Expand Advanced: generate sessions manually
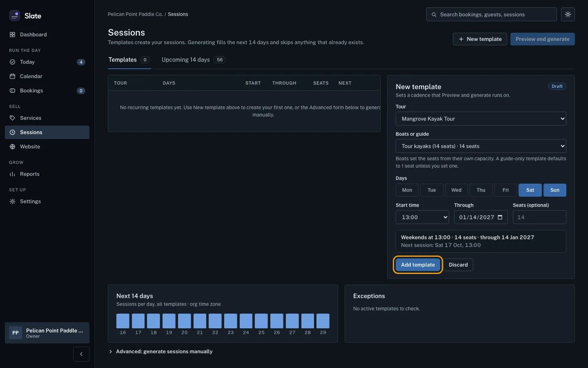The width and height of the screenshot is (588, 368). [161, 352]
